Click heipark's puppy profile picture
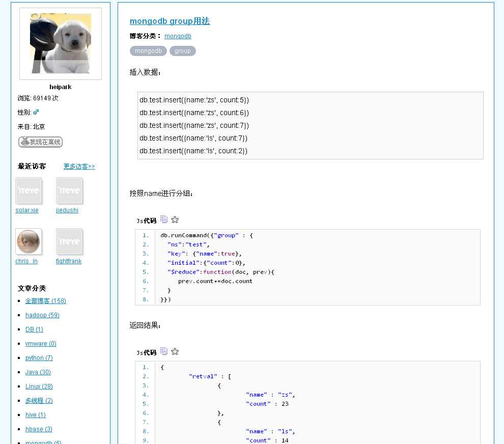504x444 pixels. (x=60, y=44)
